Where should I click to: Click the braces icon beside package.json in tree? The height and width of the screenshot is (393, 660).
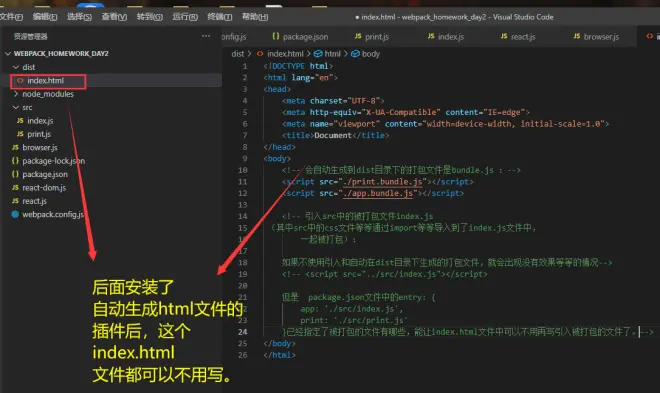(15, 174)
